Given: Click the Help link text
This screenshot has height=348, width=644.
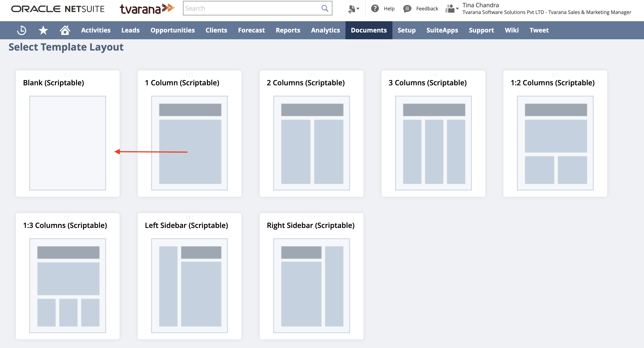Looking at the screenshot, I should [389, 9].
